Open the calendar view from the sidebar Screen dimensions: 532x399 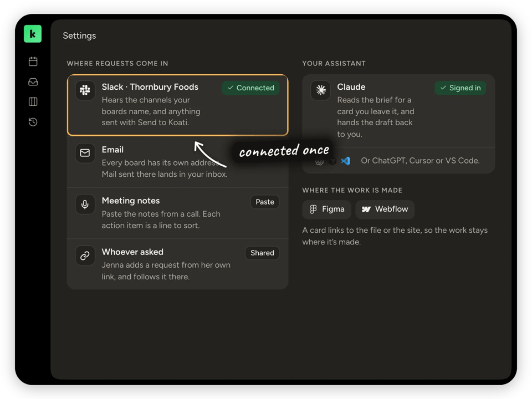tap(33, 62)
